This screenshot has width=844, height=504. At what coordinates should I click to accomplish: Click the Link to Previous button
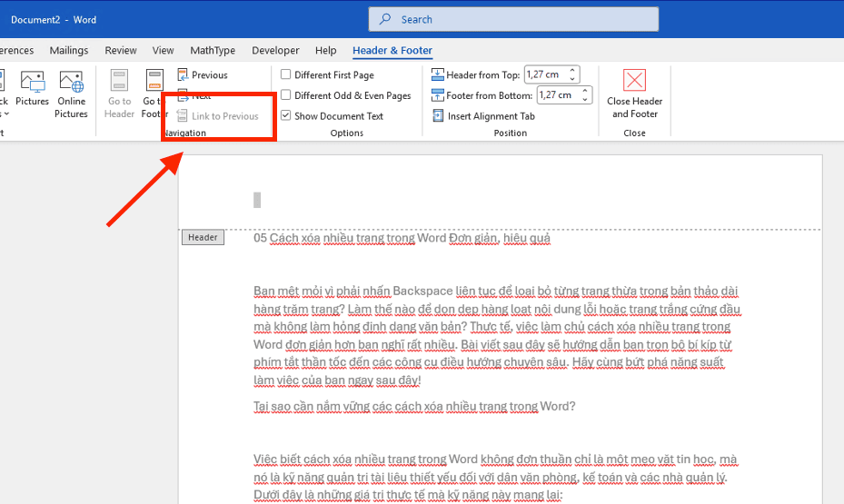click(x=218, y=115)
